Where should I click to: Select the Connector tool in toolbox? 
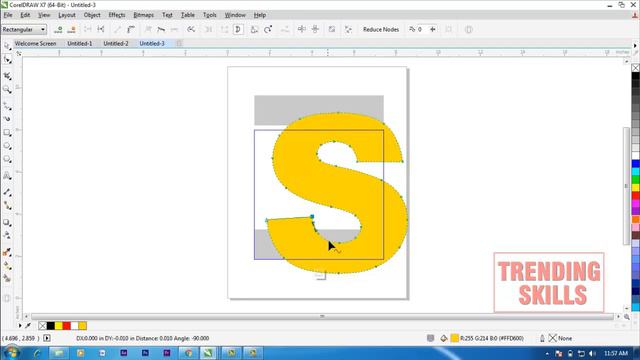click(x=7, y=205)
